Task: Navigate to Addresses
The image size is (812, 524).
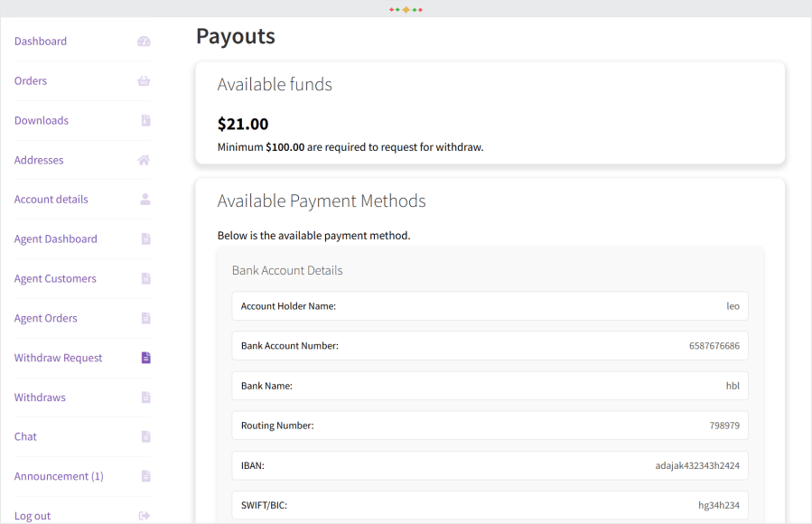Action: [x=39, y=160]
